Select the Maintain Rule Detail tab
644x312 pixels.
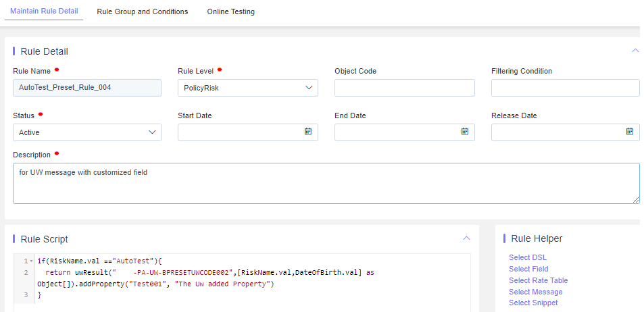point(44,11)
